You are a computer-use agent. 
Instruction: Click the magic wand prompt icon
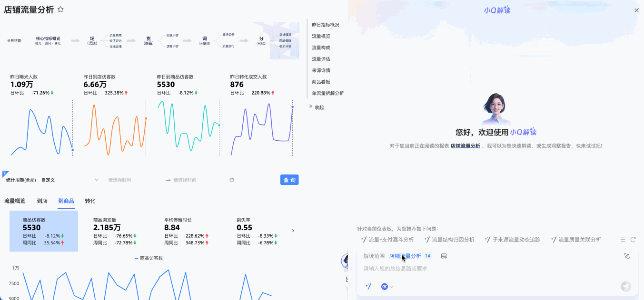[368, 286]
